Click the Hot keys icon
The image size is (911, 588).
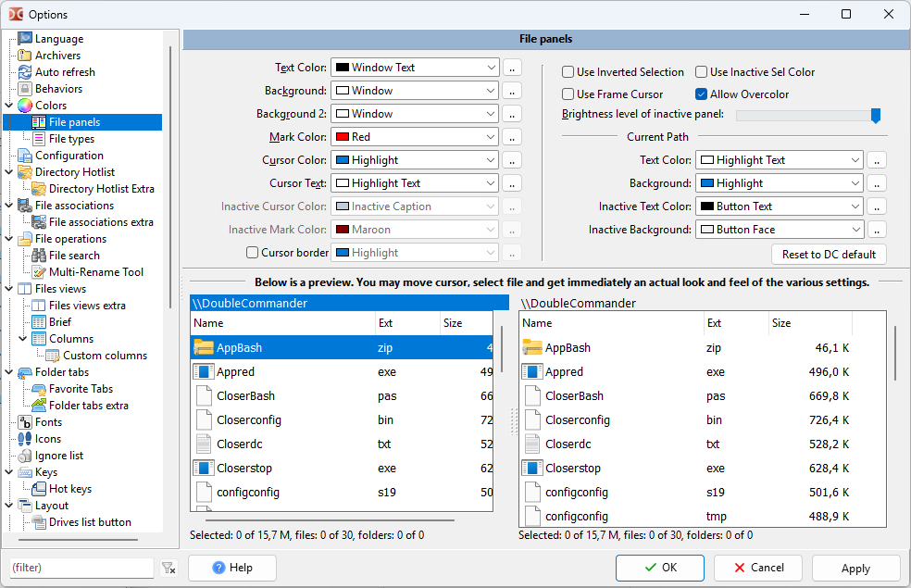click(39, 489)
